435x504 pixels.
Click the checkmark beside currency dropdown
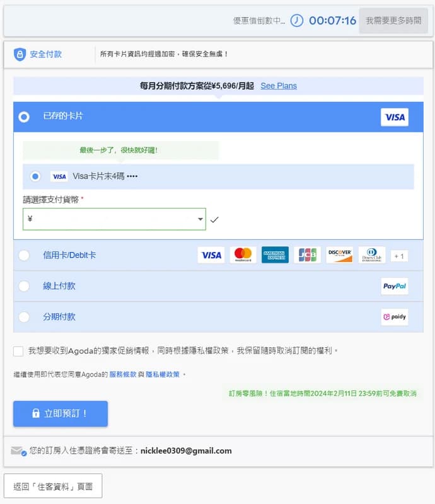[214, 219]
